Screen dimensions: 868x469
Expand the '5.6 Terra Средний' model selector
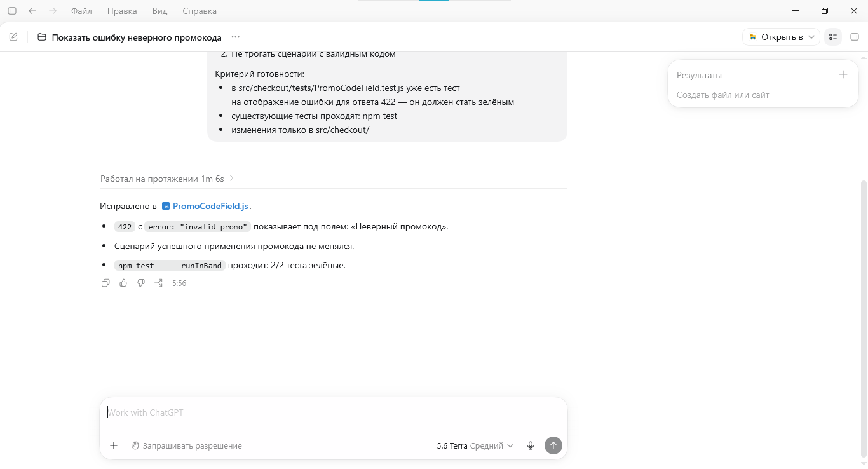pyautogui.click(x=475, y=445)
